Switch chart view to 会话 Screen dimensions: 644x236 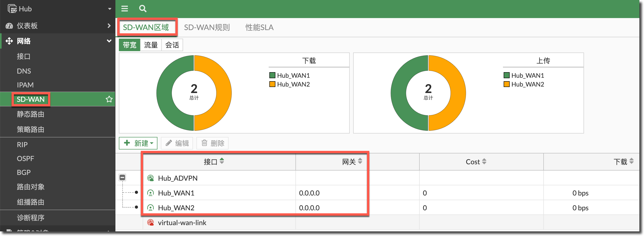click(x=172, y=45)
